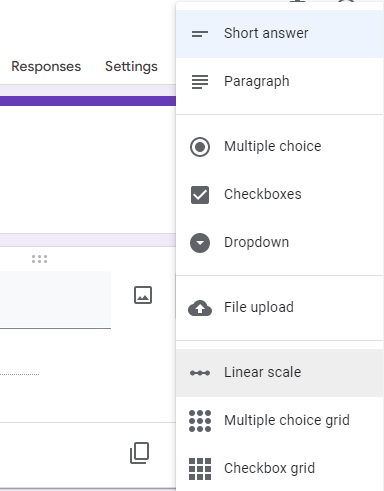
Task: Click the Checkboxes checkmark icon
Action: pyautogui.click(x=200, y=195)
